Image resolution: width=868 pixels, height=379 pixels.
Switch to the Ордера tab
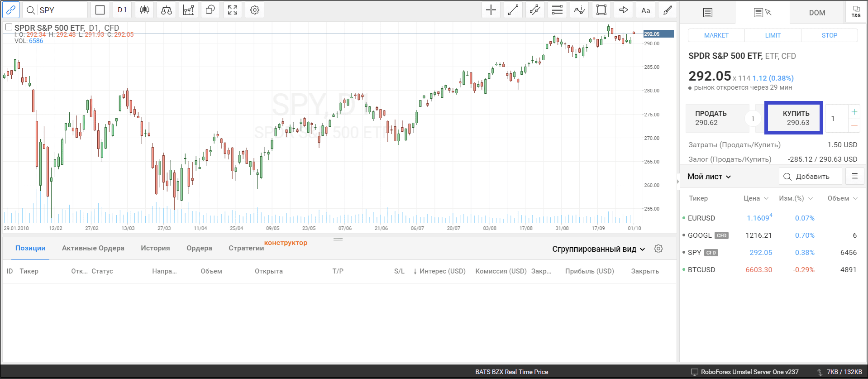pyautogui.click(x=199, y=248)
